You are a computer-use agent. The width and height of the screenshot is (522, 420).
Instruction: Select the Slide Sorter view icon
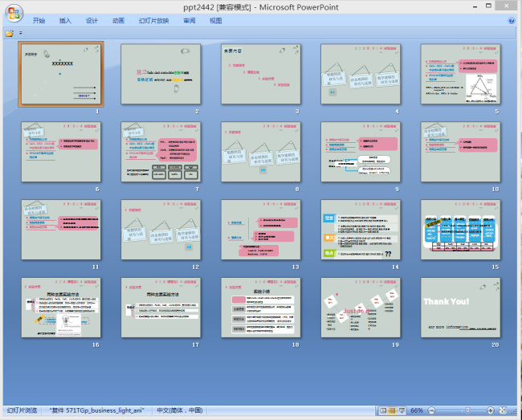tap(392, 410)
